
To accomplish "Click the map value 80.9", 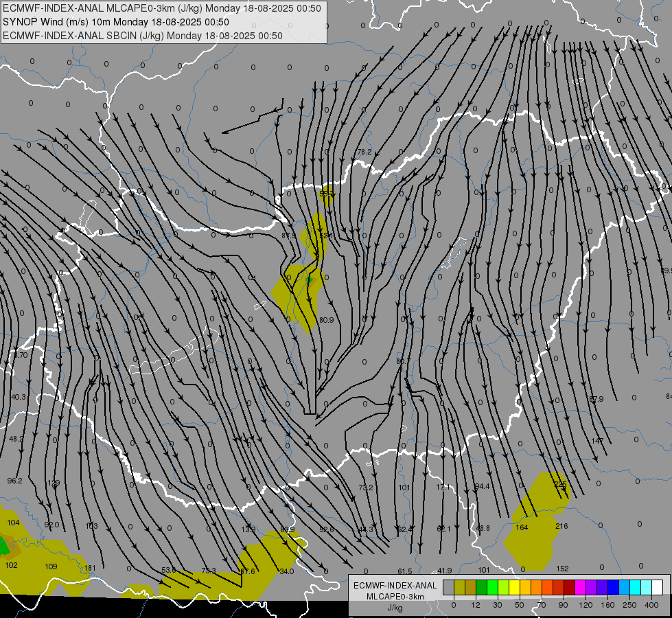I will click(326, 320).
